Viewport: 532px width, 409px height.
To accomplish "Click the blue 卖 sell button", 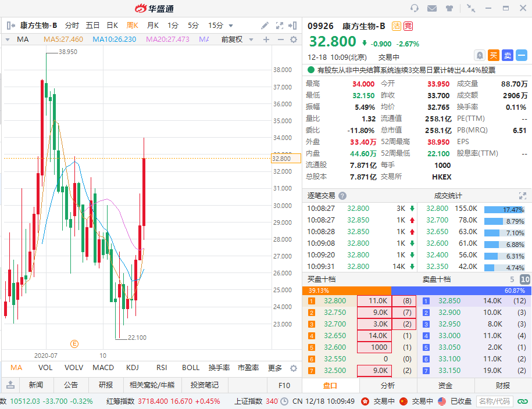I will [x=508, y=55].
